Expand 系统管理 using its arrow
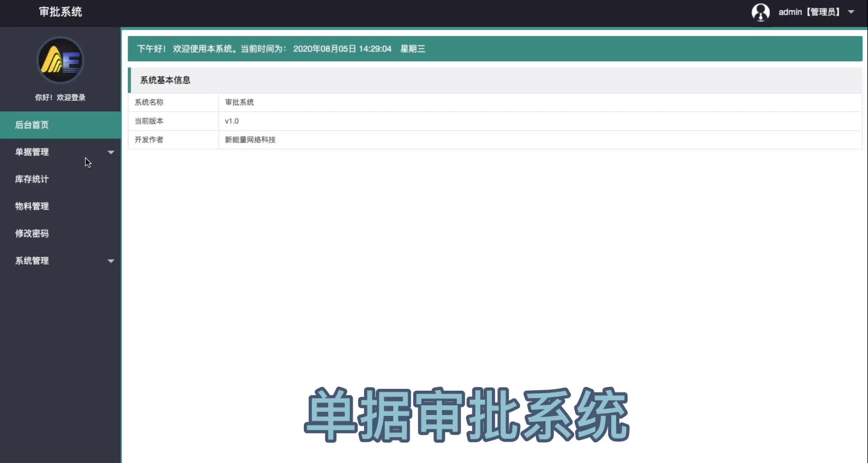This screenshot has width=868, height=463. [111, 261]
